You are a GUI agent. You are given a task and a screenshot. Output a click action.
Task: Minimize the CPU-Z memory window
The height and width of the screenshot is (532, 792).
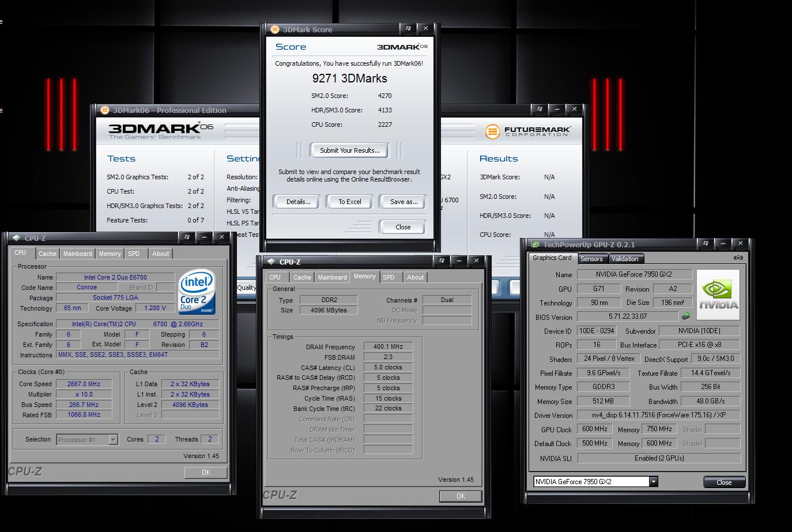[459, 261]
